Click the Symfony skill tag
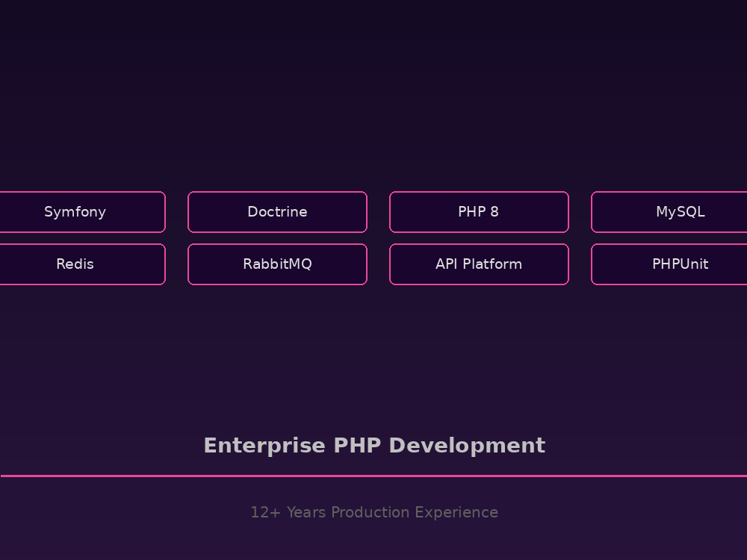 click(82, 212)
